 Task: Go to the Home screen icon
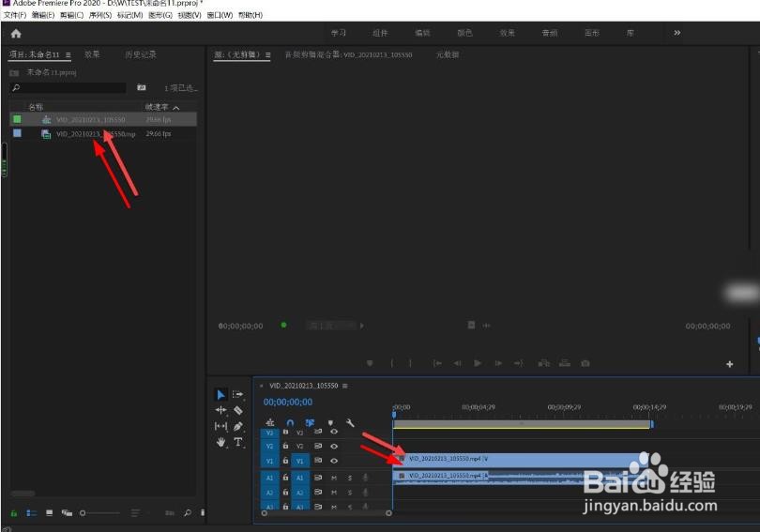(16, 34)
